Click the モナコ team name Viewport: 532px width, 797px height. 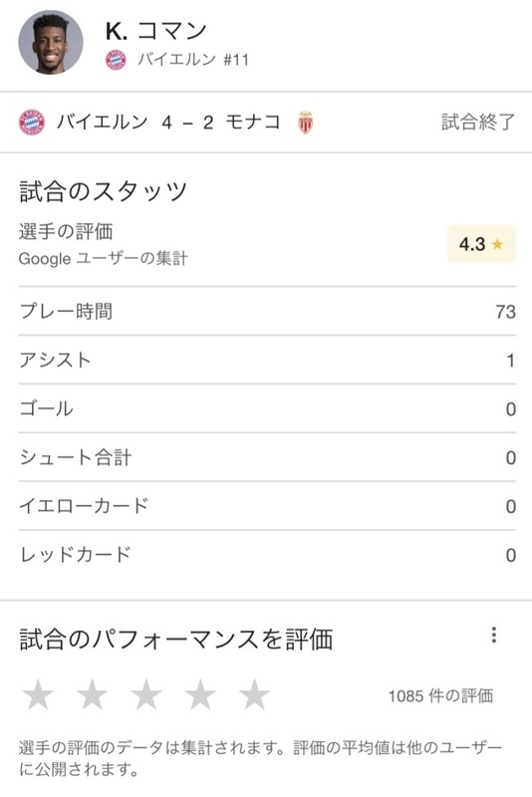[x=253, y=123]
